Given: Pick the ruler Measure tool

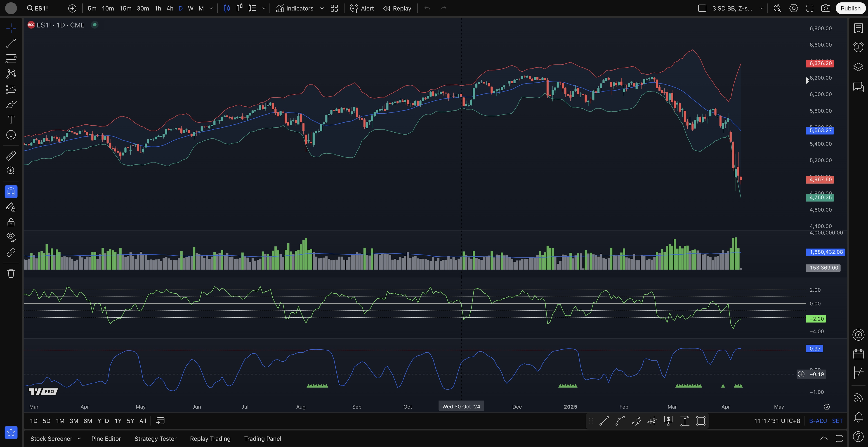Looking at the screenshot, I should [x=11, y=155].
